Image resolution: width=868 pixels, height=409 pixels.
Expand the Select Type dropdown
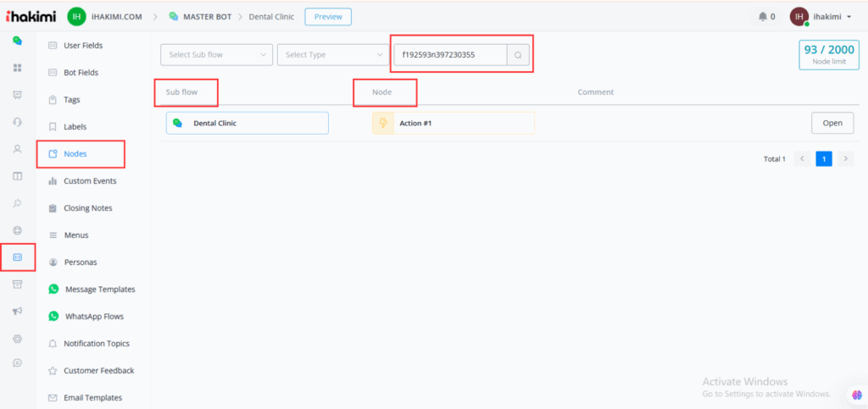pyautogui.click(x=332, y=55)
